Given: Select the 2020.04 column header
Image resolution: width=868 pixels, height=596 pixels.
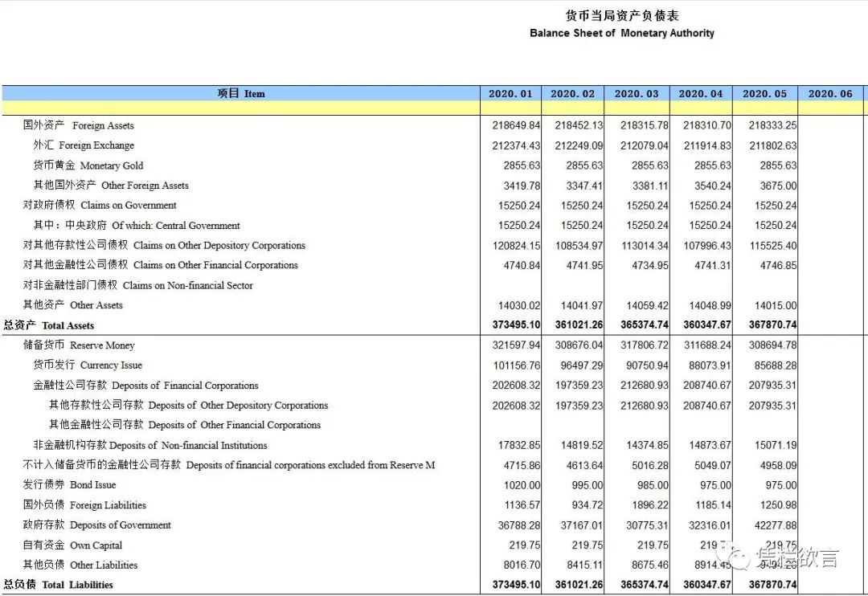Looking at the screenshot, I should pyautogui.click(x=701, y=93).
